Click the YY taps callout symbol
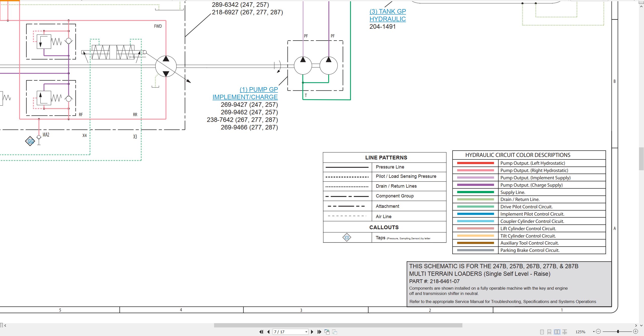Screen dimensions: 644x336 [347, 237]
